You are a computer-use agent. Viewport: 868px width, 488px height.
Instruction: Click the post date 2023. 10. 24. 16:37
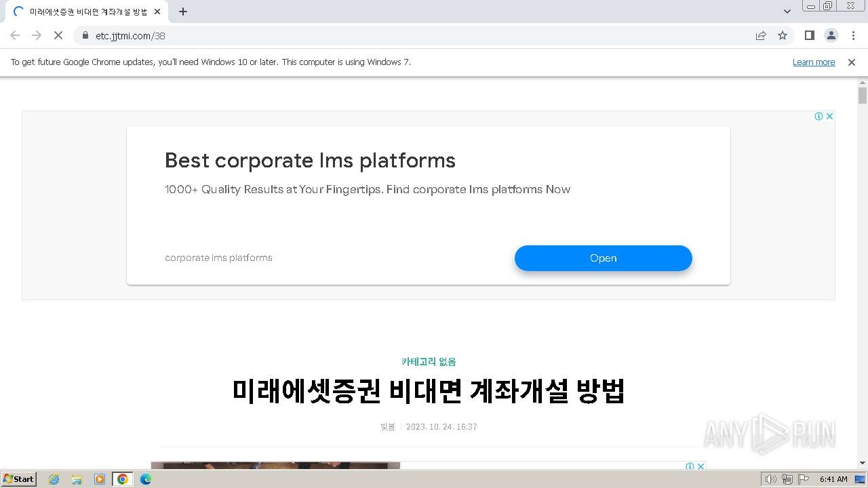pos(441,427)
